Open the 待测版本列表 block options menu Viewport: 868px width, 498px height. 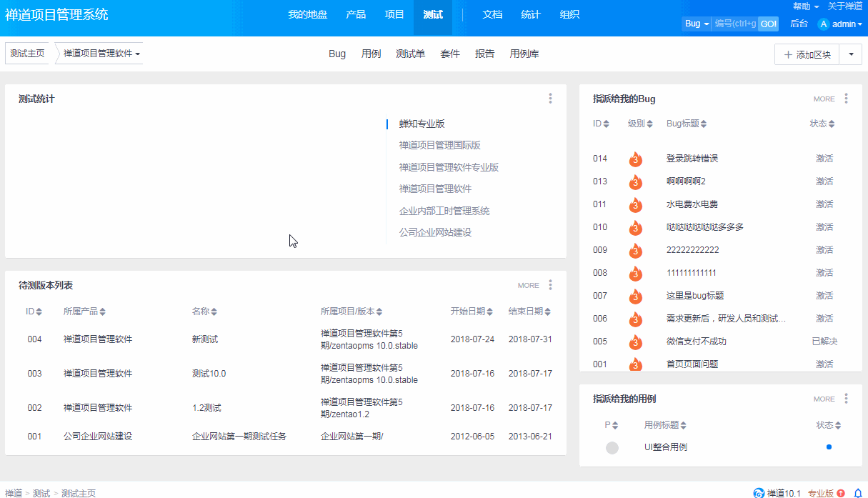tap(550, 285)
